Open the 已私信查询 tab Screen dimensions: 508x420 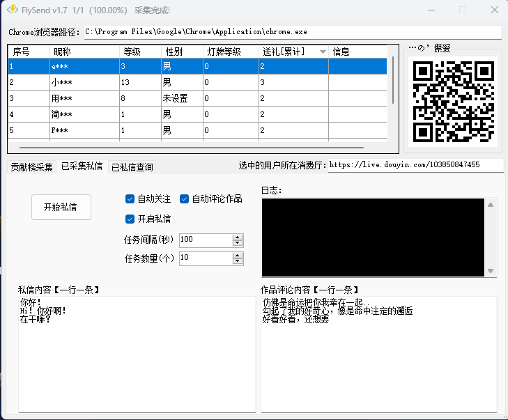[132, 167]
